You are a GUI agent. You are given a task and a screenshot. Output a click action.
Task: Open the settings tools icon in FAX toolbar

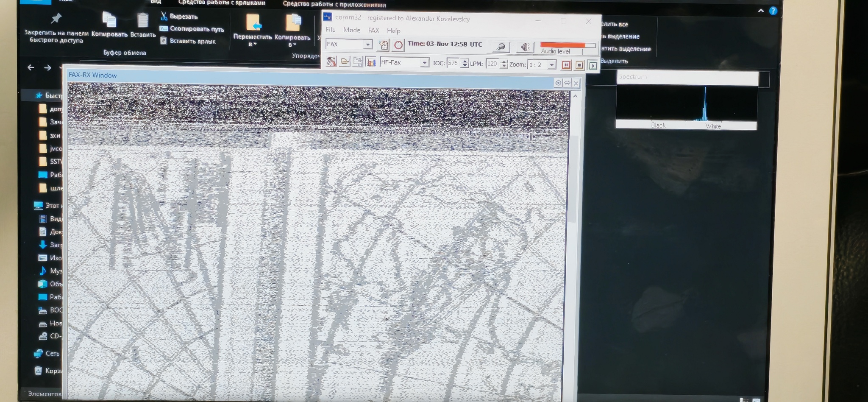[x=331, y=62]
